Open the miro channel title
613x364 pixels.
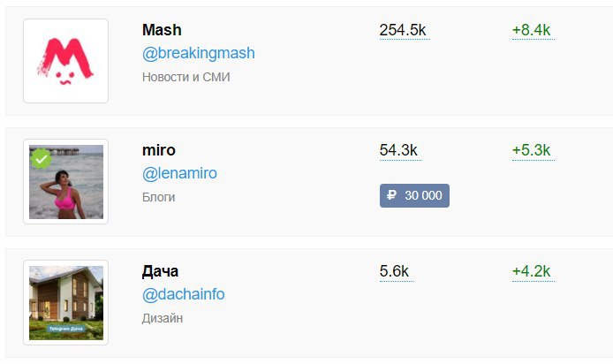(158, 150)
